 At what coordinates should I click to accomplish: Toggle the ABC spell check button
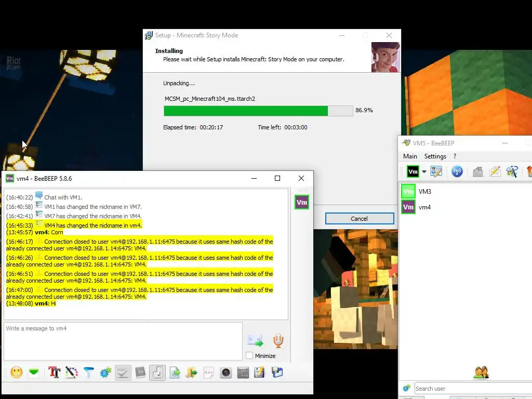pos(123,373)
